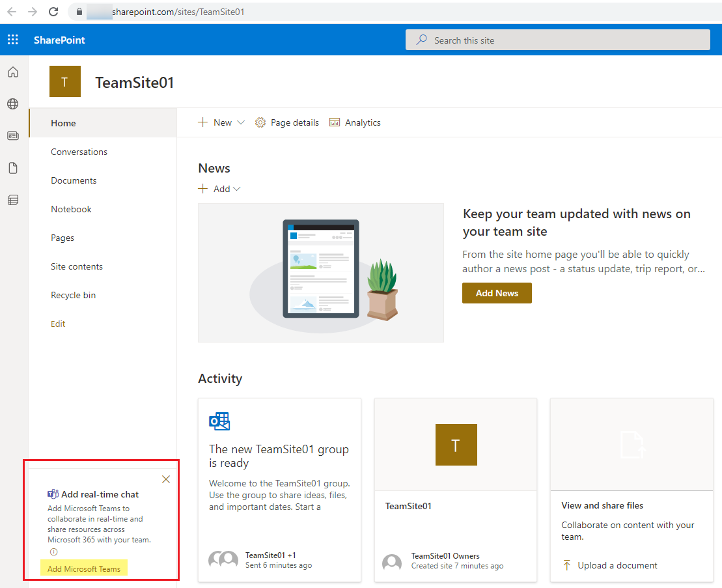Click the TeamSite01 card title text
The height and width of the screenshot is (588, 722).
(x=408, y=506)
